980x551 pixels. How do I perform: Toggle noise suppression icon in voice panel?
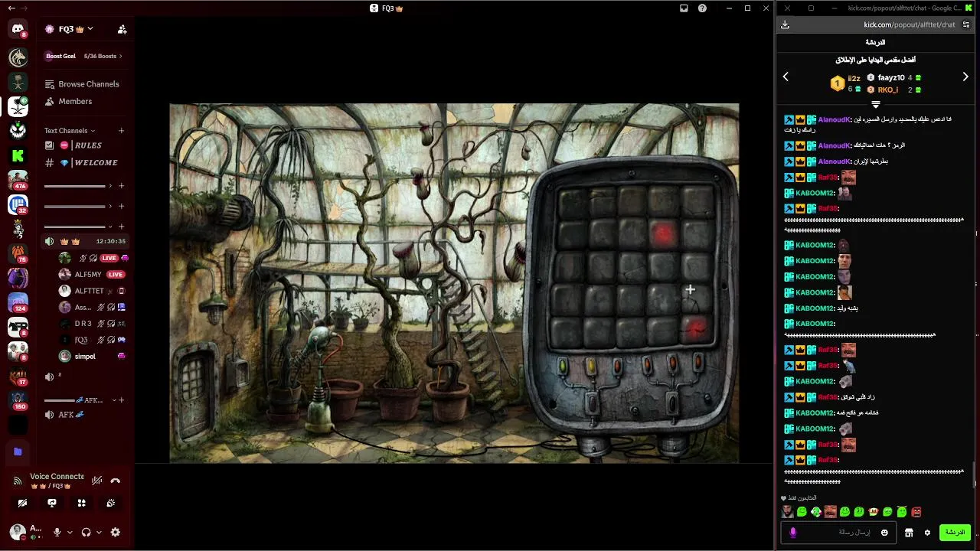click(96, 481)
